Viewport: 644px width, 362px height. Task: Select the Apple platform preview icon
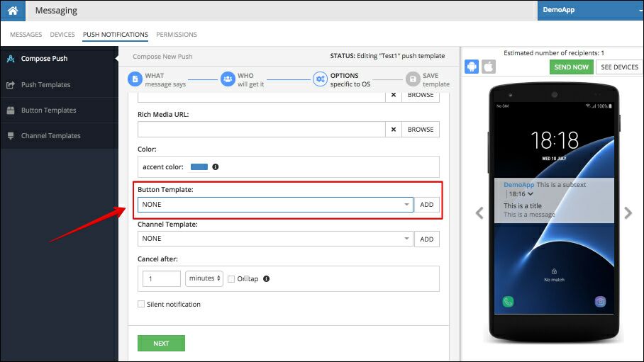pyautogui.click(x=489, y=67)
